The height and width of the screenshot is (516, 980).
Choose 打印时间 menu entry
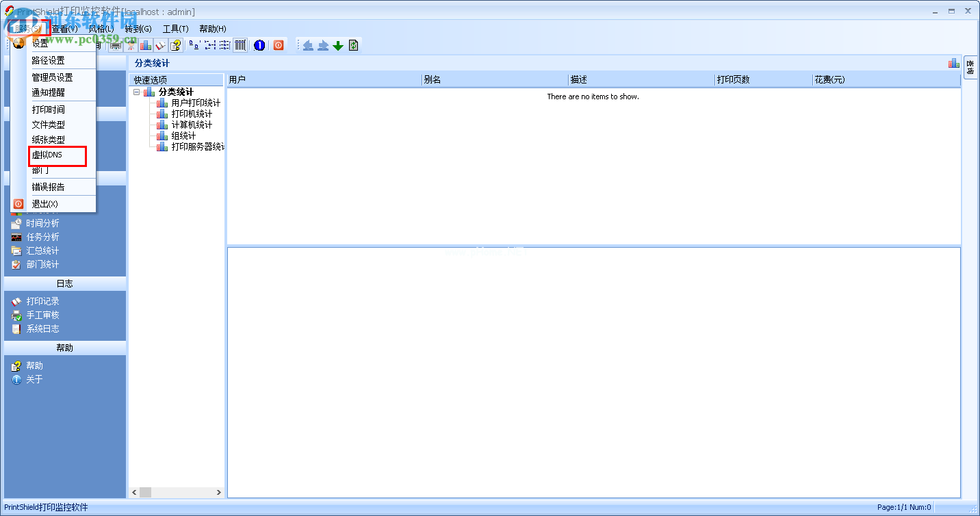coord(53,109)
